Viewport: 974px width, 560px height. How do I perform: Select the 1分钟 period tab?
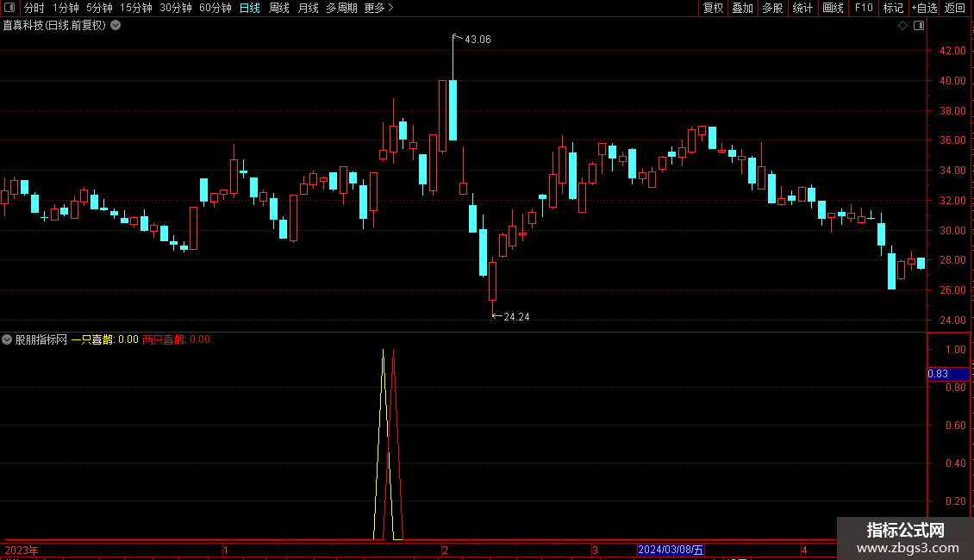[x=66, y=8]
